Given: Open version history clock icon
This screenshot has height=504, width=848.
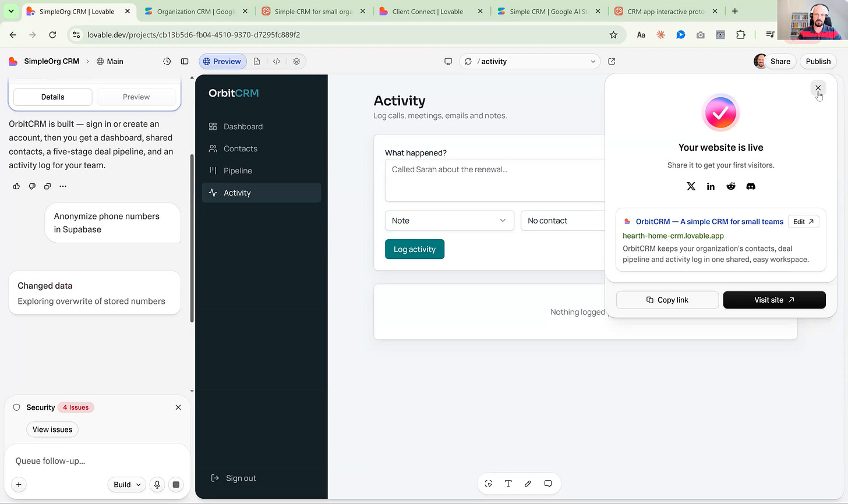Looking at the screenshot, I should point(167,61).
